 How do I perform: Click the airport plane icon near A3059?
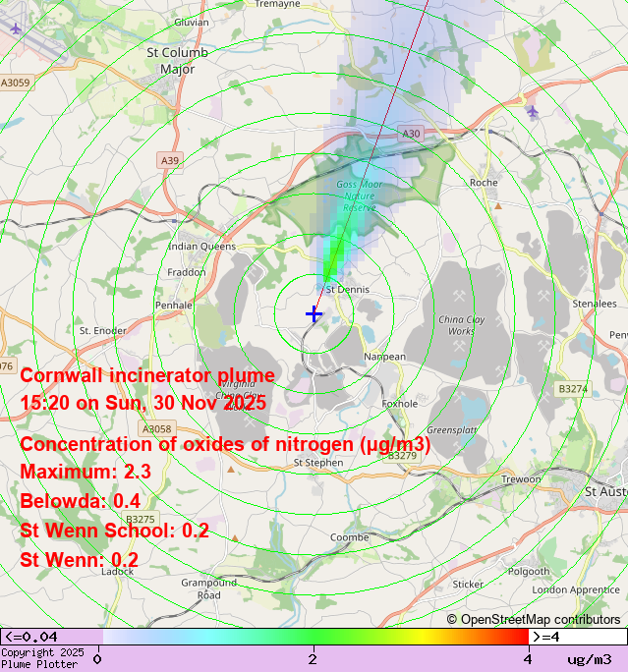coord(15,28)
